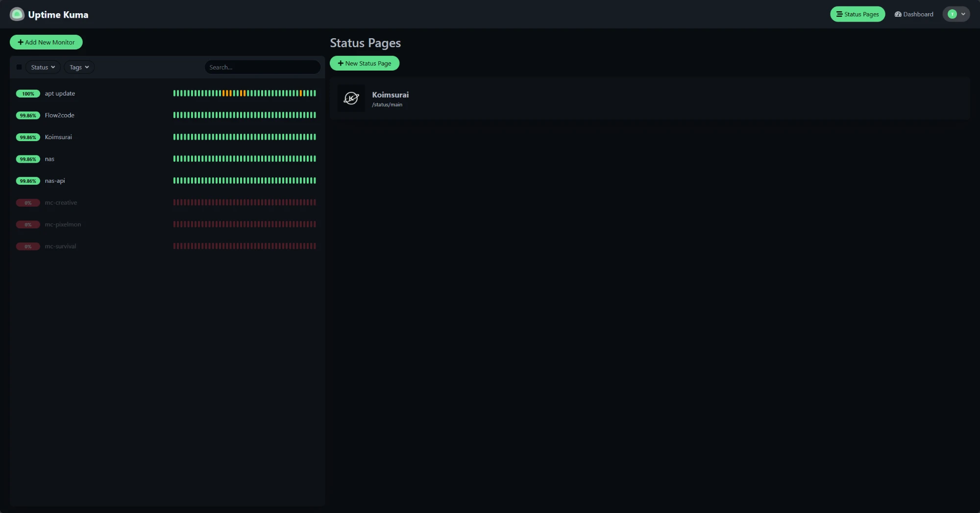Select the mc-survival monitor
The height and width of the screenshot is (513, 980).
167,246
